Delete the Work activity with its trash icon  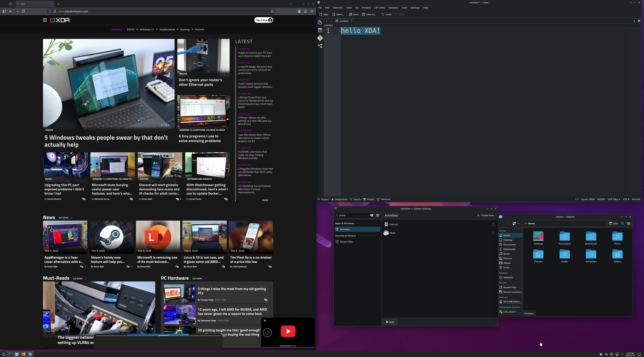(x=493, y=233)
